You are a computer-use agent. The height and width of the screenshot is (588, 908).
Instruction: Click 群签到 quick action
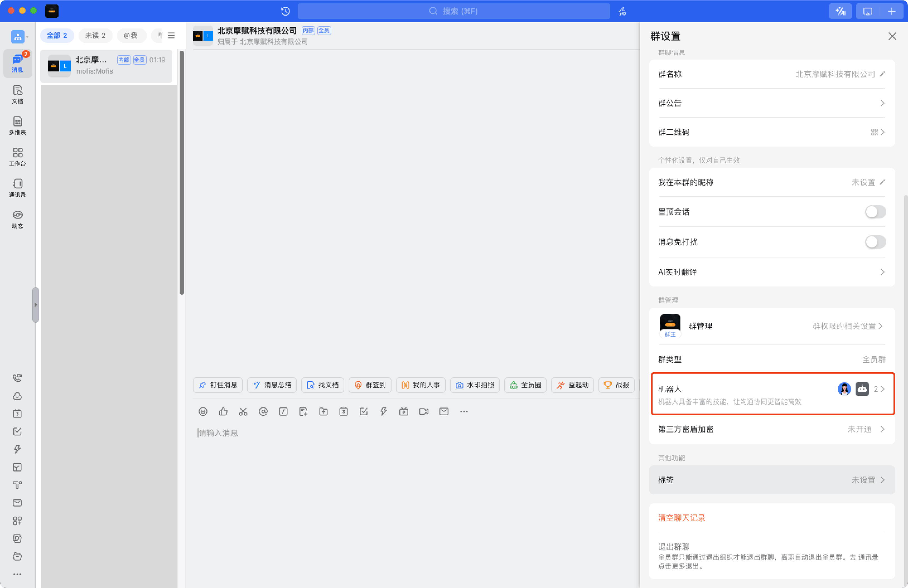click(x=370, y=385)
